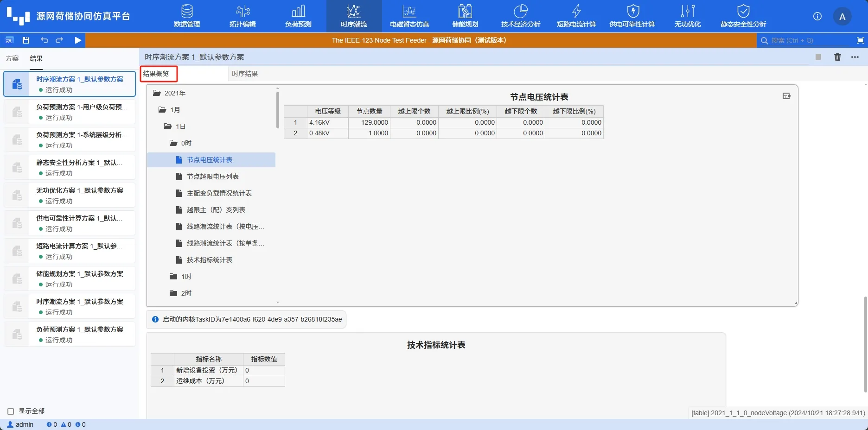Run the simulation with play button
Viewport: 868px width, 430px height.
tap(78, 40)
